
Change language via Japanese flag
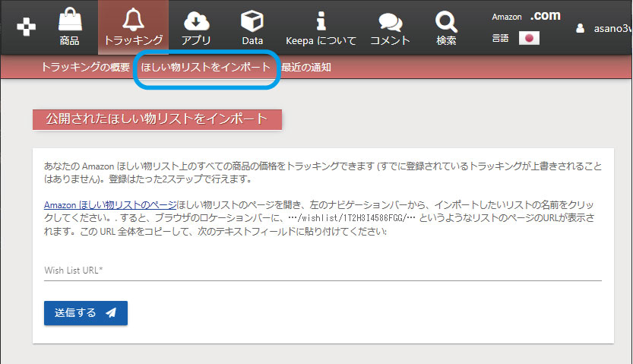[529, 37]
